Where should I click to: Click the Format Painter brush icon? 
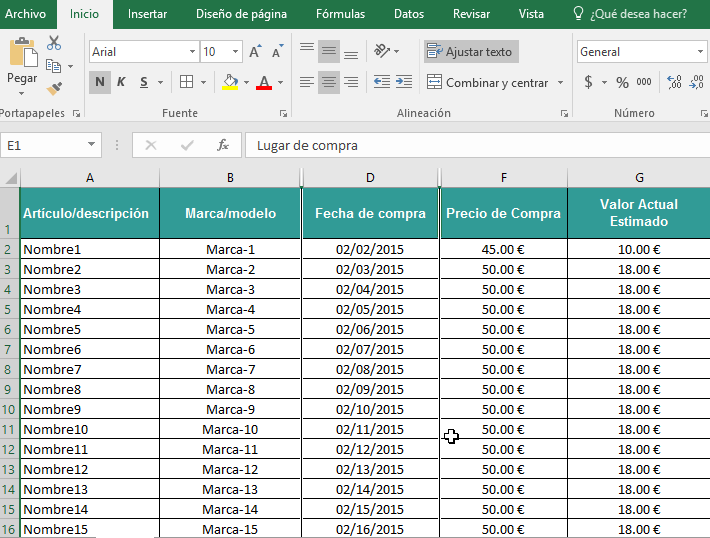pos(54,88)
